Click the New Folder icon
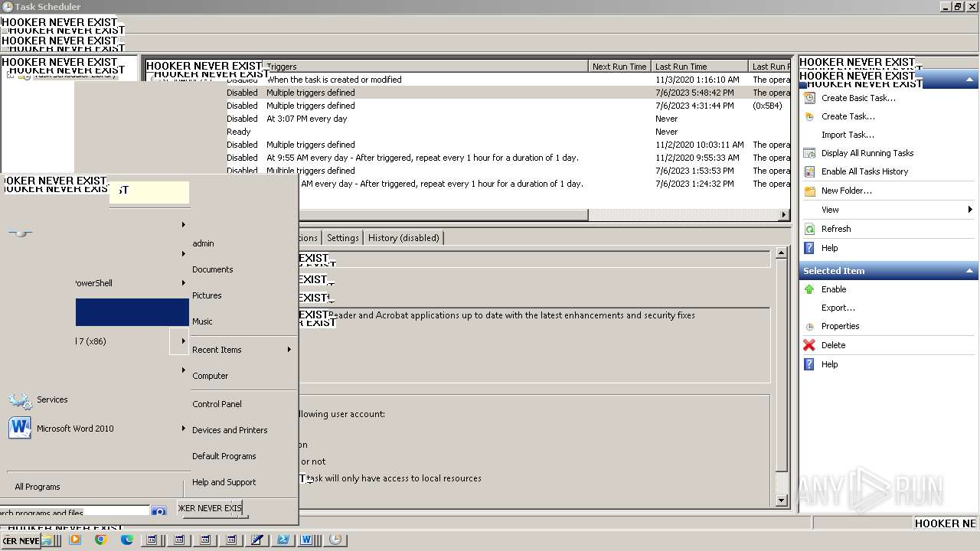The height and width of the screenshot is (551, 980). pyautogui.click(x=809, y=191)
